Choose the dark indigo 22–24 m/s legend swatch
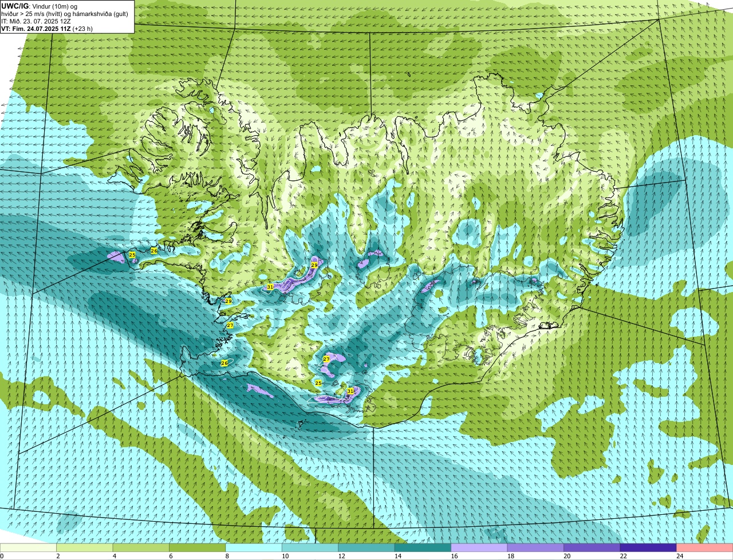 pyautogui.click(x=649, y=547)
